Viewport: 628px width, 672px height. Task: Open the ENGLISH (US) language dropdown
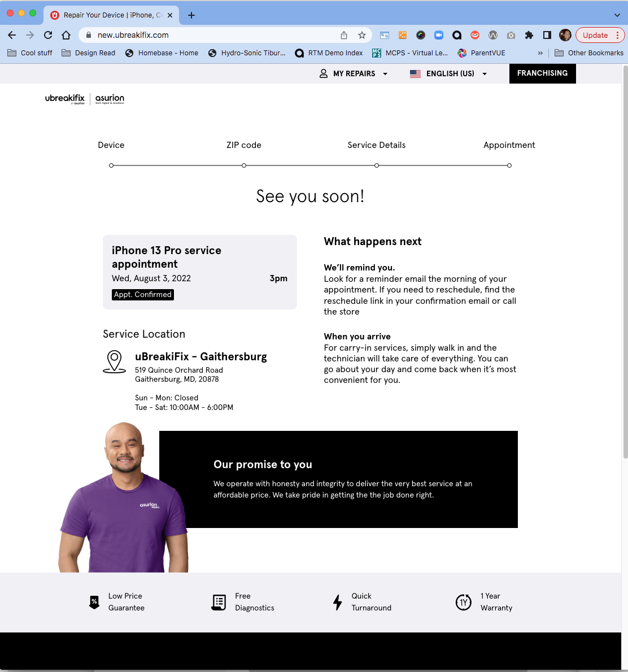point(448,74)
